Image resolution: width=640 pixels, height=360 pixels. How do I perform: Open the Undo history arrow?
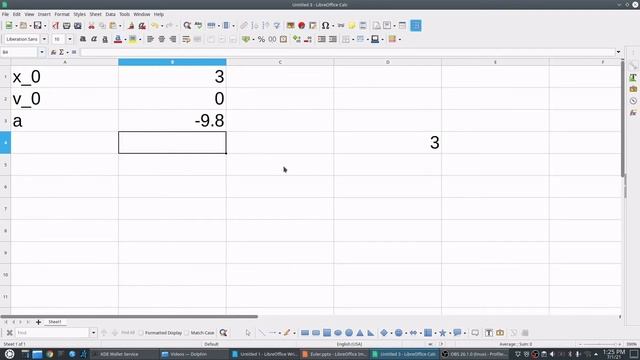coord(162,26)
